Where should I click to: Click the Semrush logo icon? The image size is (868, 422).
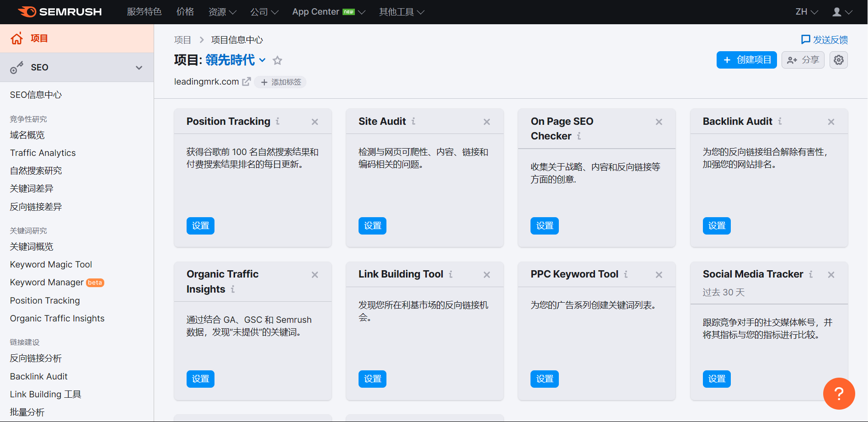tap(27, 12)
